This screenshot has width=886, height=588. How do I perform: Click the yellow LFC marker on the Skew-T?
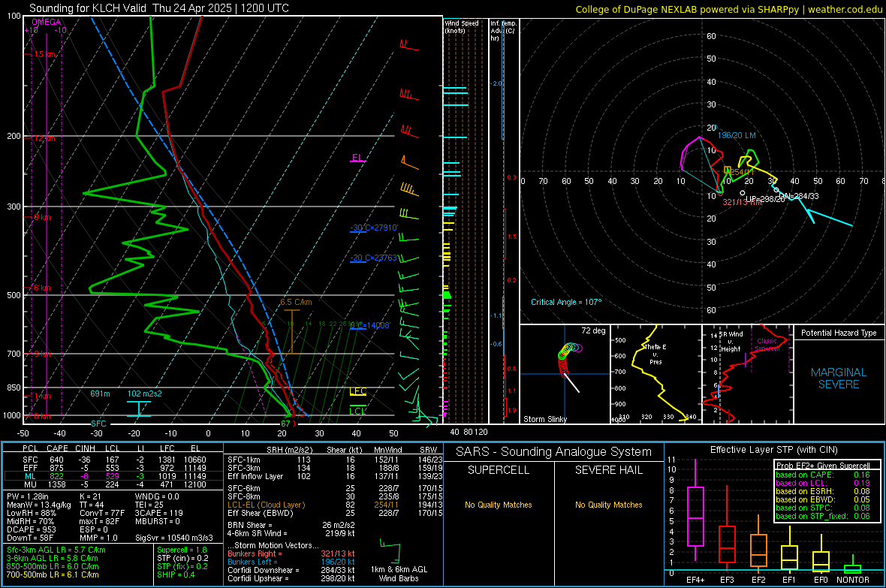tap(357, 391)
